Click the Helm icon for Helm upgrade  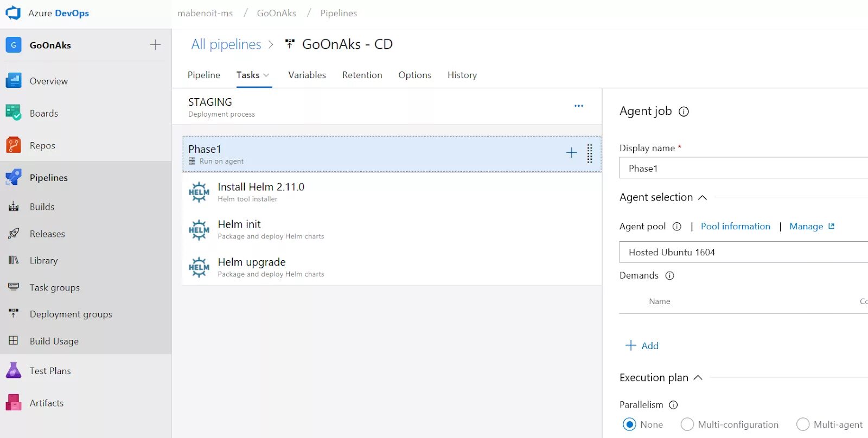coord(199,267)
